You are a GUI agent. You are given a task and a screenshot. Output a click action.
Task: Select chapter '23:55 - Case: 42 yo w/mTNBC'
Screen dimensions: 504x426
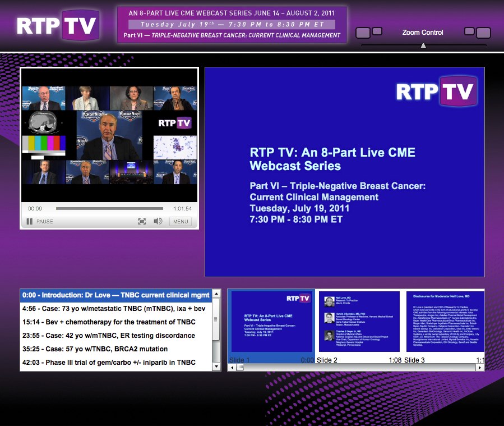pos(115,336)
